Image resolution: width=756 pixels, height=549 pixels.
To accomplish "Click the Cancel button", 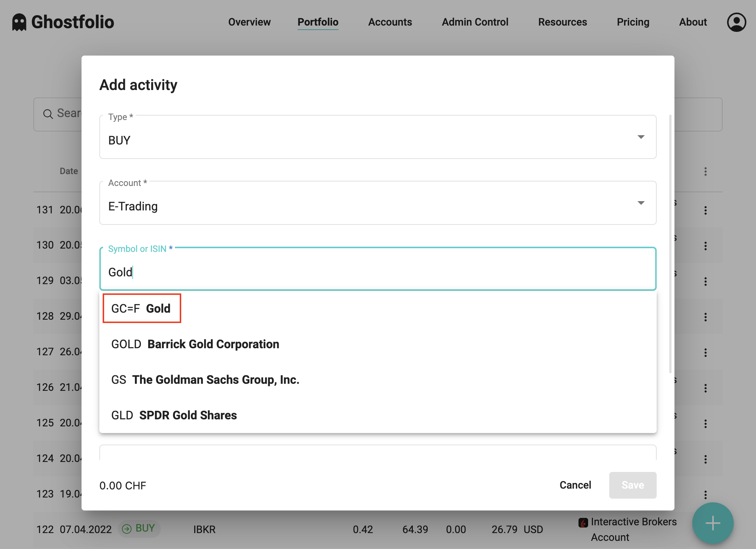I will 575,485.
